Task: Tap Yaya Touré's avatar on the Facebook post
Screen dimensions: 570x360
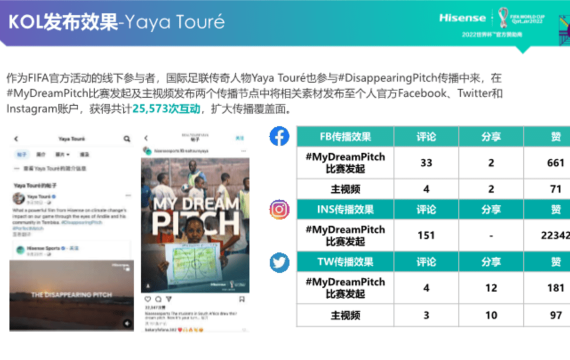Action: tap(19, 199)
